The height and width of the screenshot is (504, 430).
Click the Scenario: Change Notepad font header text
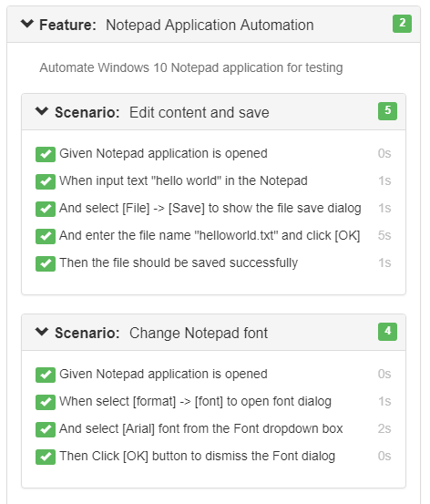pyautogui.click(x=161, y=333)
